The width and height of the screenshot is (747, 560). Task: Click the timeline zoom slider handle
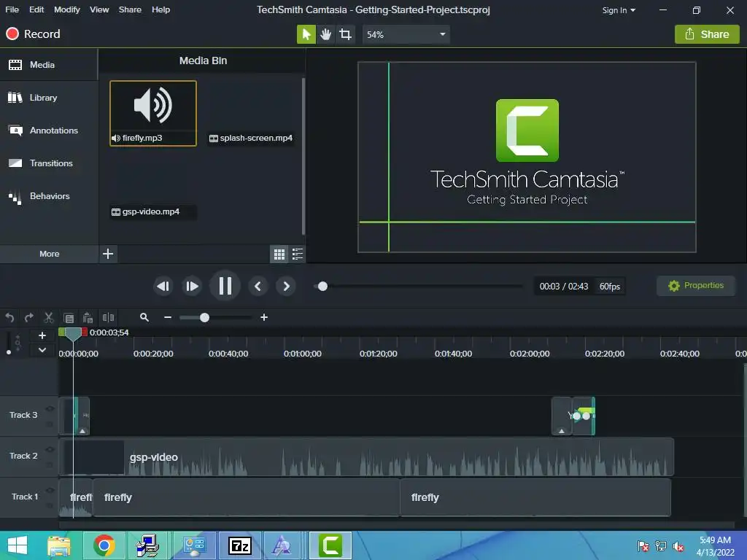[204, 318]
